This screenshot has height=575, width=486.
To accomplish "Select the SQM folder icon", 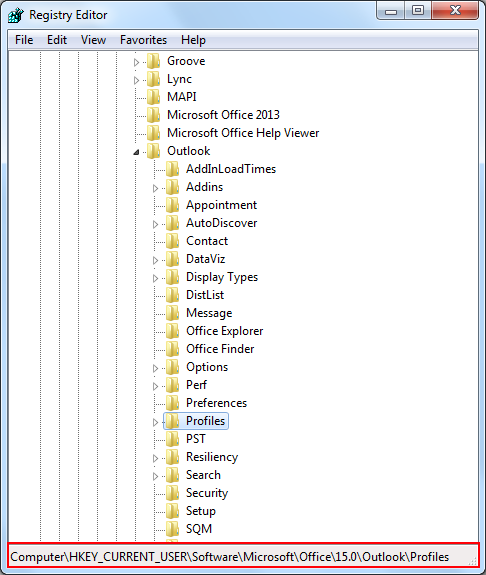I will [173, 529].
